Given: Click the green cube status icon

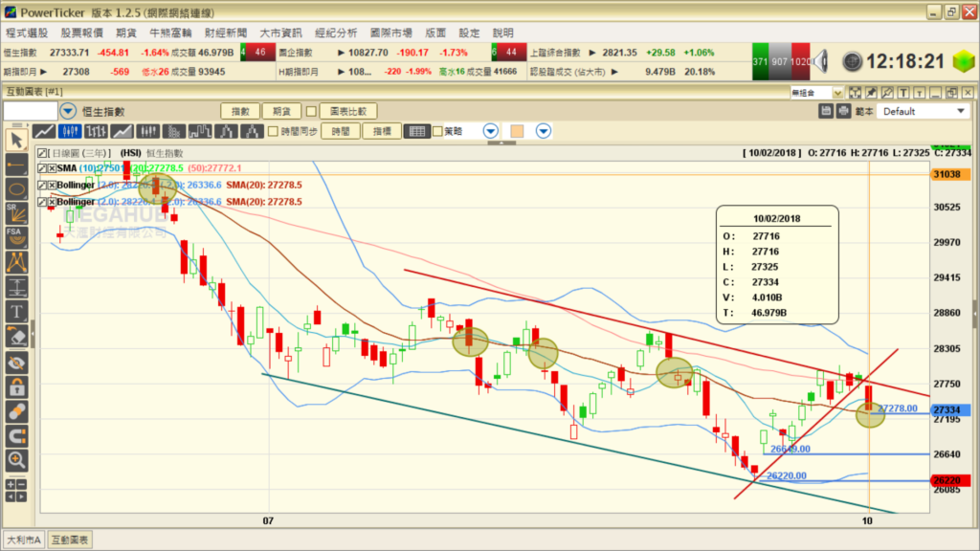Looking at the screenshot, I should click(x=964, y=61).
